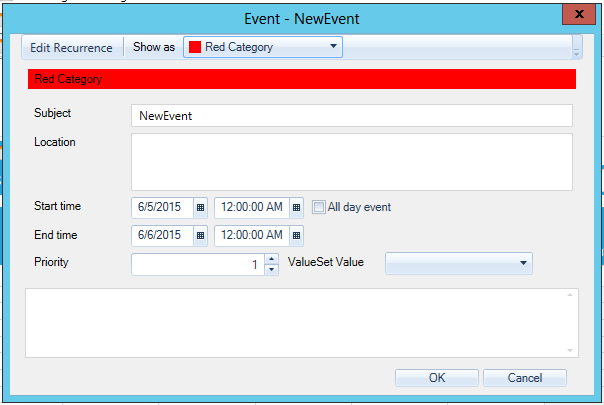Decrease the Priority value with down arrow
This screenshot has height=405, width=604.
[271, 269]
